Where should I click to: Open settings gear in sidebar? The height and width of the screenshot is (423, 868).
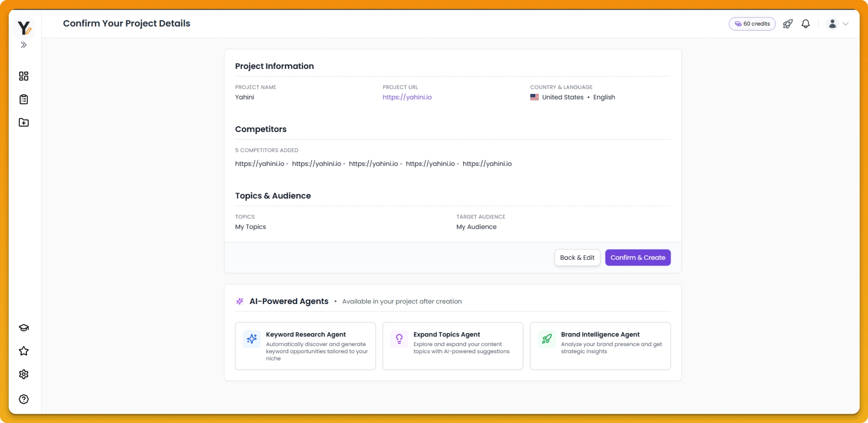click(24, 374)
